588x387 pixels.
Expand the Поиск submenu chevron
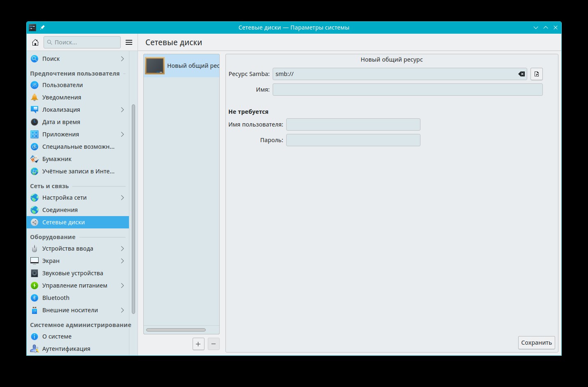pyautogui.click(x=122, y=59)
